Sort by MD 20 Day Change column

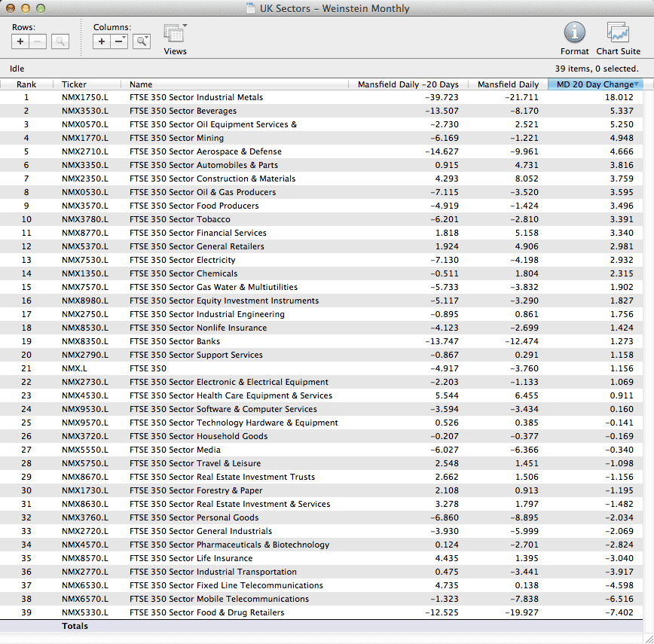pos(595,84)
